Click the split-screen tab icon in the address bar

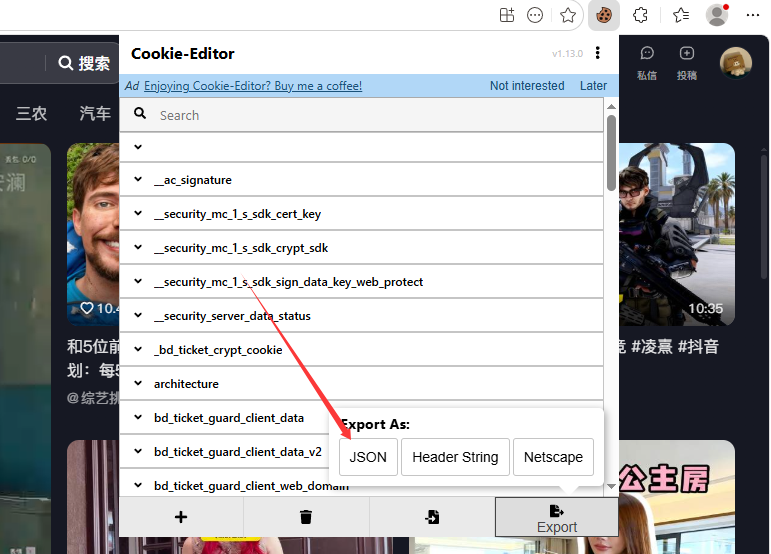506,15
